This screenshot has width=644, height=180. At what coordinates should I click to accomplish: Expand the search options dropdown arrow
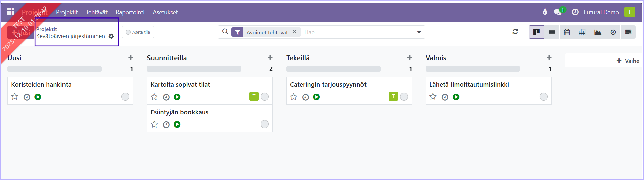point(419,32)
